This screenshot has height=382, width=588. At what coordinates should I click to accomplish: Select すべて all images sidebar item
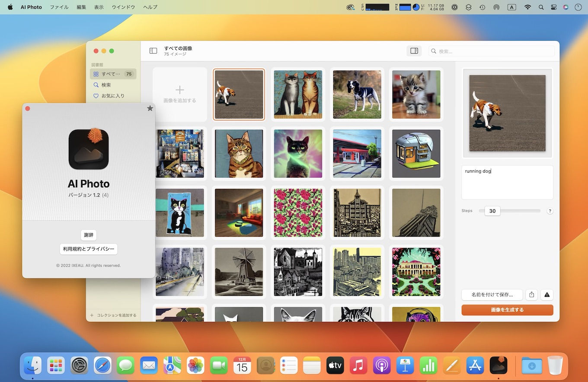pyautogui.click(x=113, y=74)
